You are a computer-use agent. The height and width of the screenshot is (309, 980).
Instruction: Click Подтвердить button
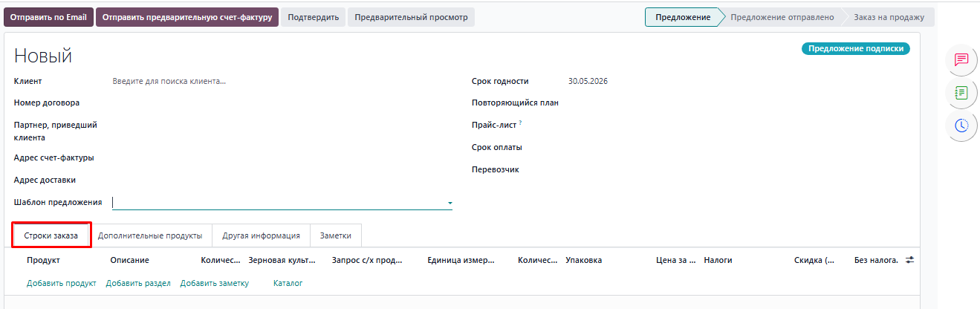[313, 17]
